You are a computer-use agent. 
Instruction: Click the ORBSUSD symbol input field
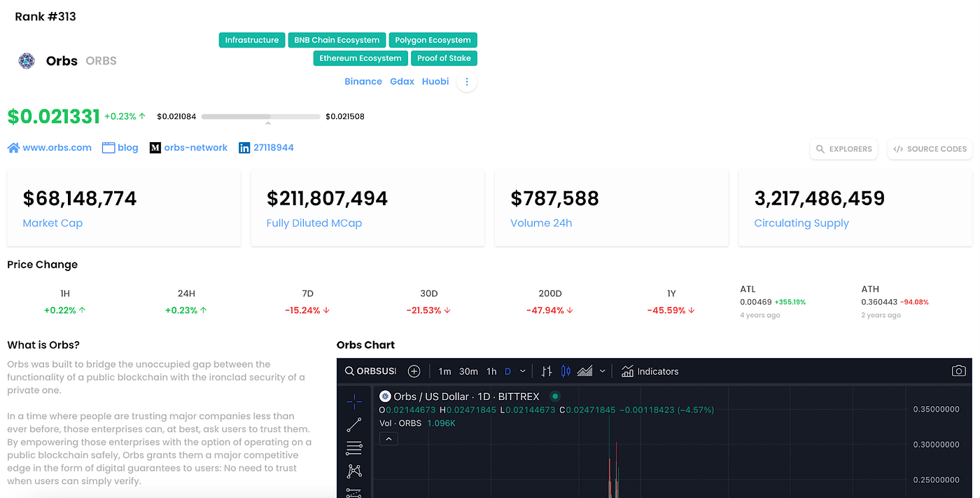(378, 371)
